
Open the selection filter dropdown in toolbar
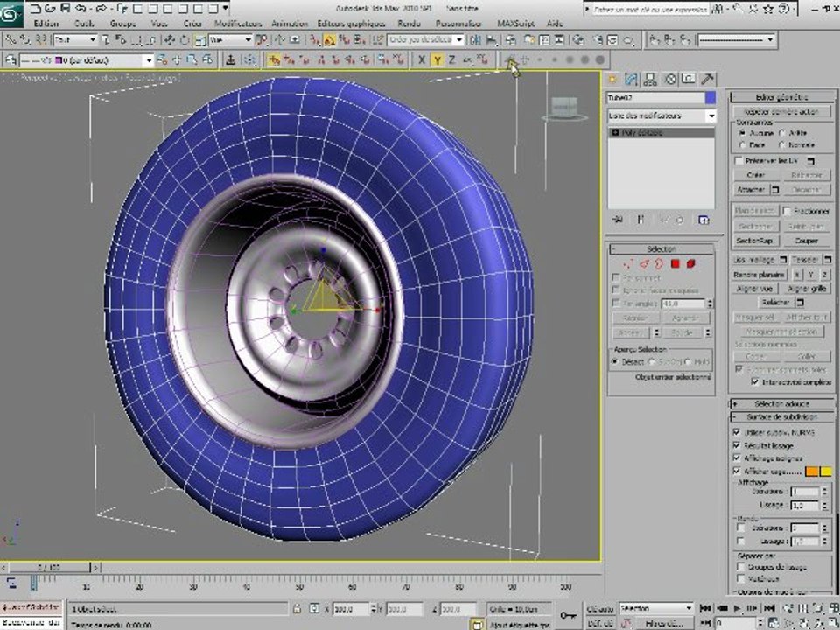[75, 40]
